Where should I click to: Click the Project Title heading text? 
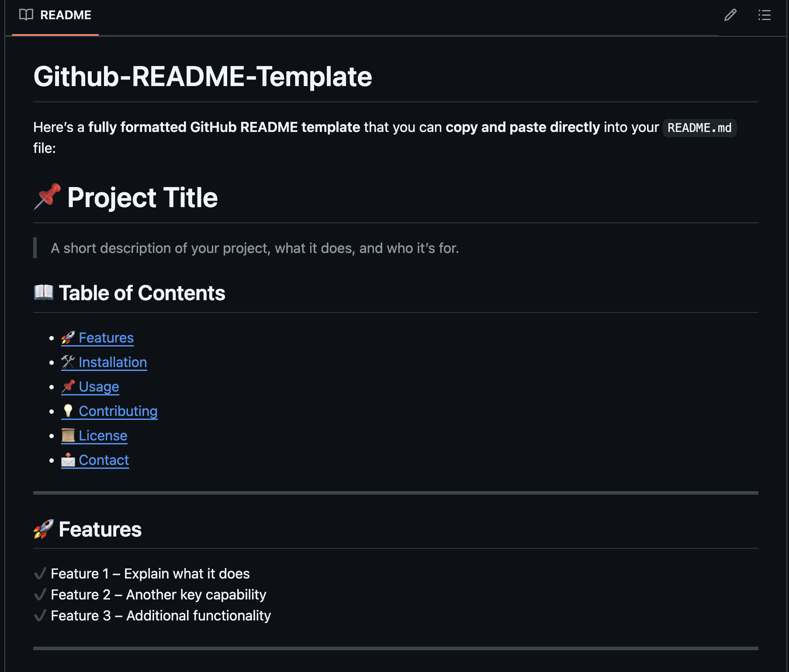(142, 197)
